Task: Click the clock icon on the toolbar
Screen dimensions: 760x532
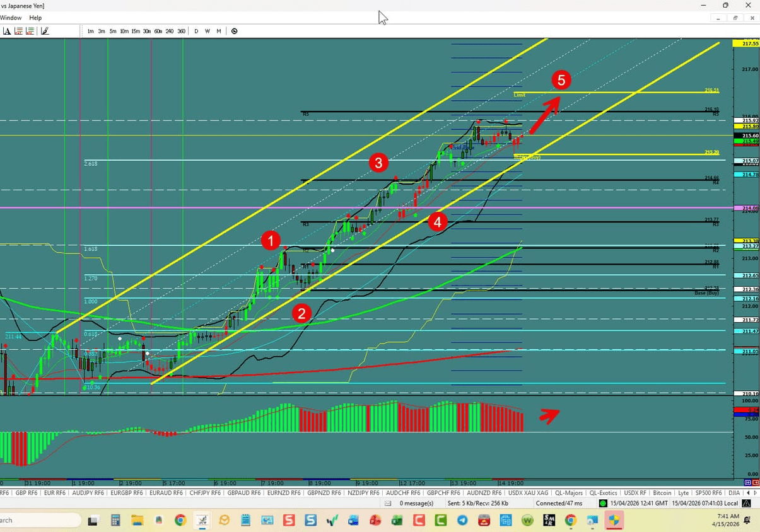Action: pyautogui.click(x=233, y=30)
